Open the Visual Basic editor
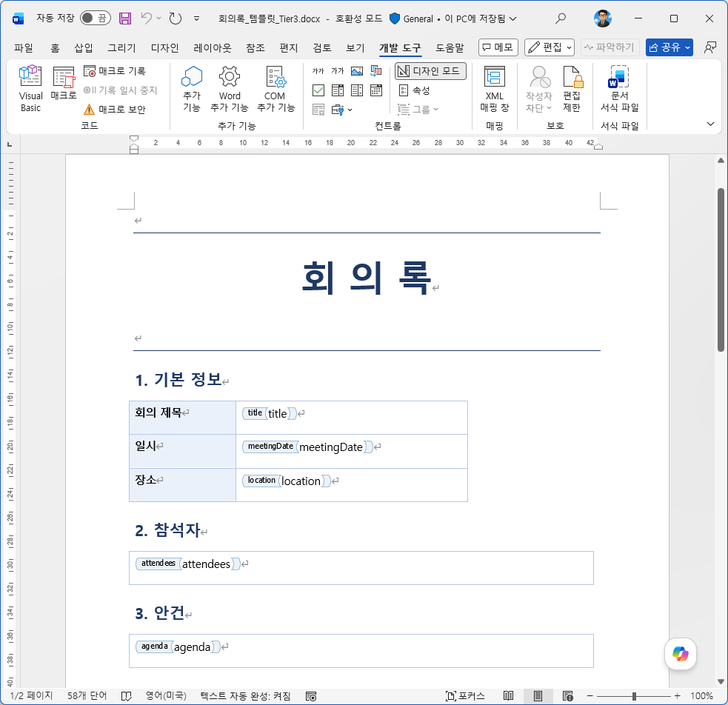Image resolution: width=728 pixels, height=705 pixels. coord(30,88)
